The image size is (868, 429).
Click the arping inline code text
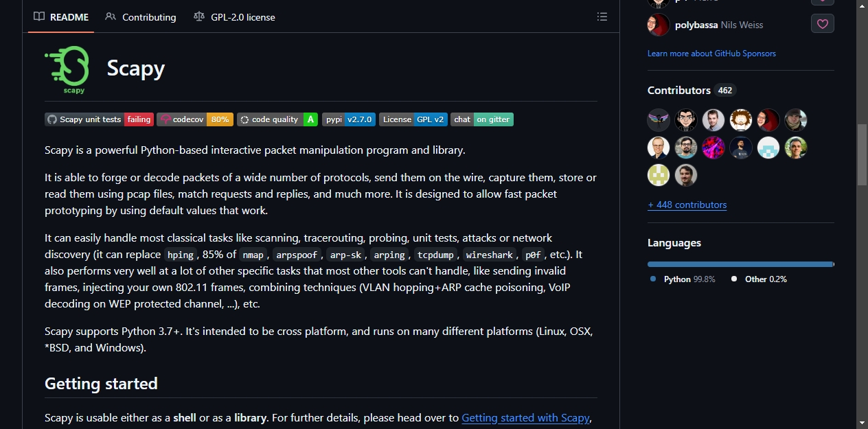coord(389,255)
